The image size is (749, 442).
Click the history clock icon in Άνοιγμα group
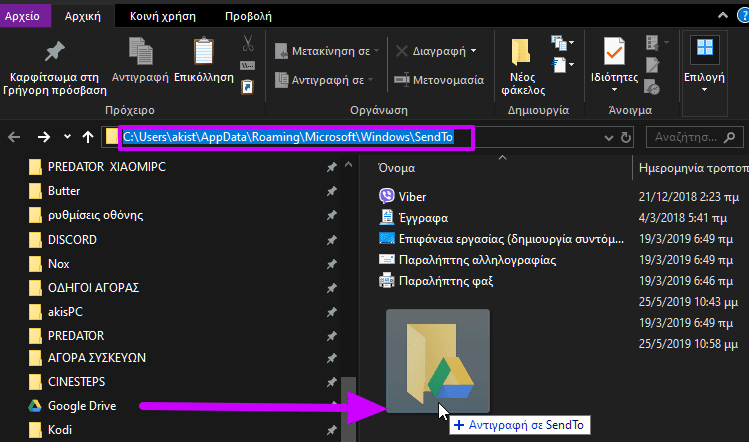[652, 87]
